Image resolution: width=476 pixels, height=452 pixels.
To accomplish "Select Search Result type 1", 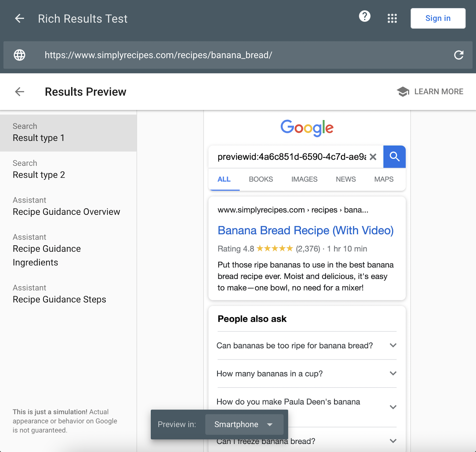I will point(68,133).
